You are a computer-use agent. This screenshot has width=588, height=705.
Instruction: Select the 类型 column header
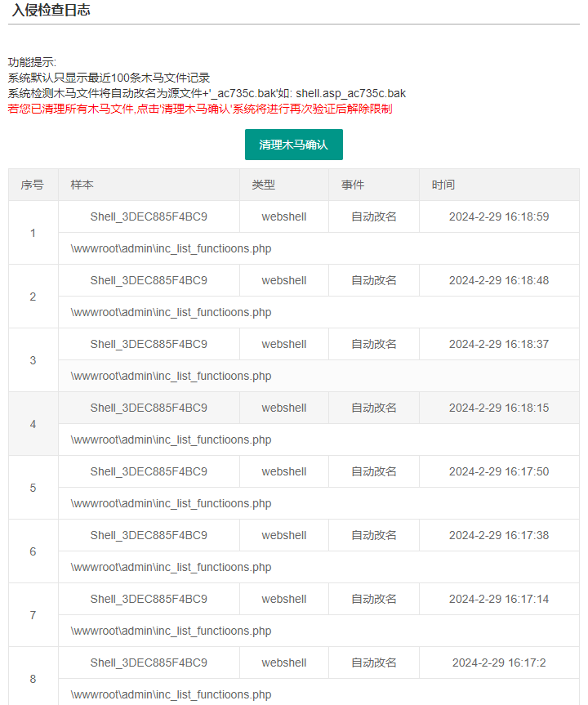263,185
